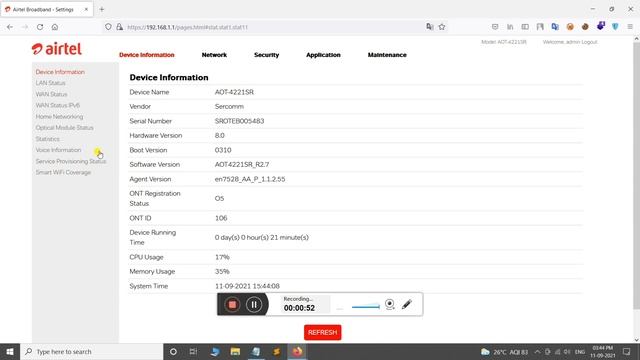Click the red REFRESH button

pyautogui.click(x=322, y=332)
